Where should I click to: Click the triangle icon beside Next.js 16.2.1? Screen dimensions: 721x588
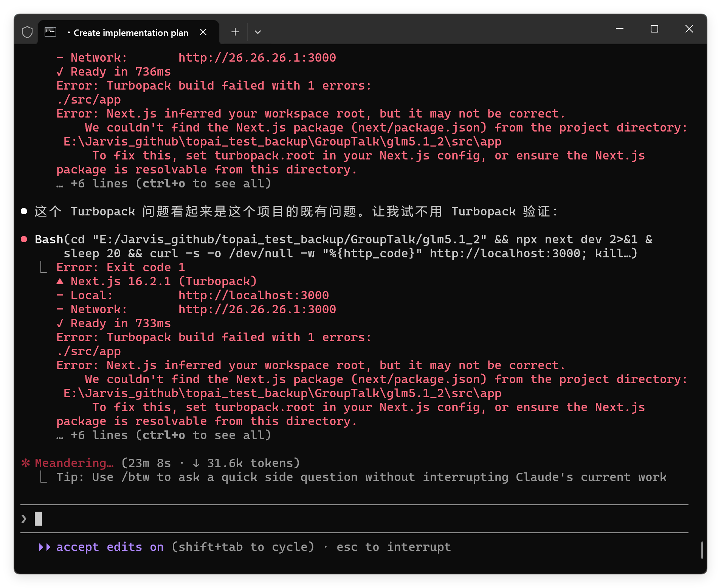click(x=60, y=281)
